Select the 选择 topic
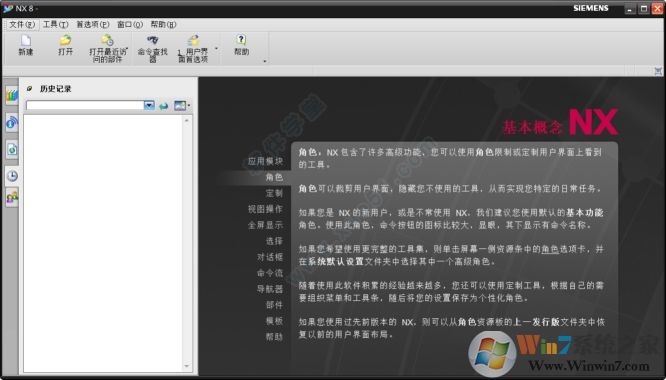666x380 pixels. pos(274,241)
